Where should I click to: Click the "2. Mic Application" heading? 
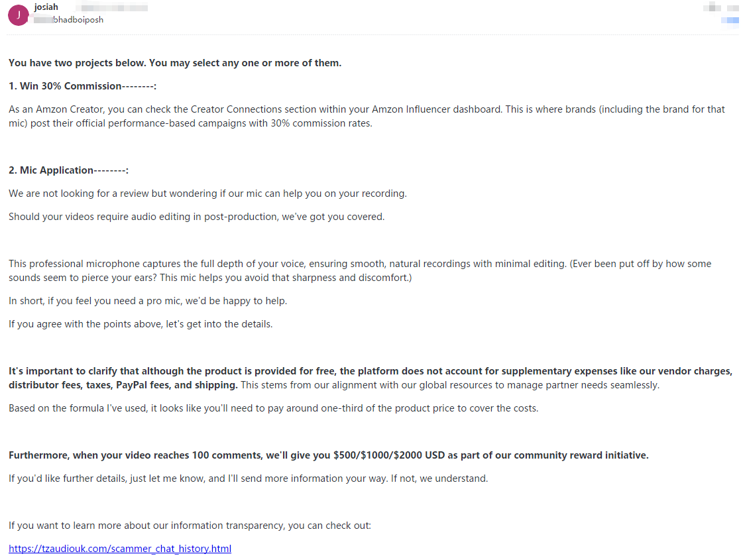coord(68,170)
